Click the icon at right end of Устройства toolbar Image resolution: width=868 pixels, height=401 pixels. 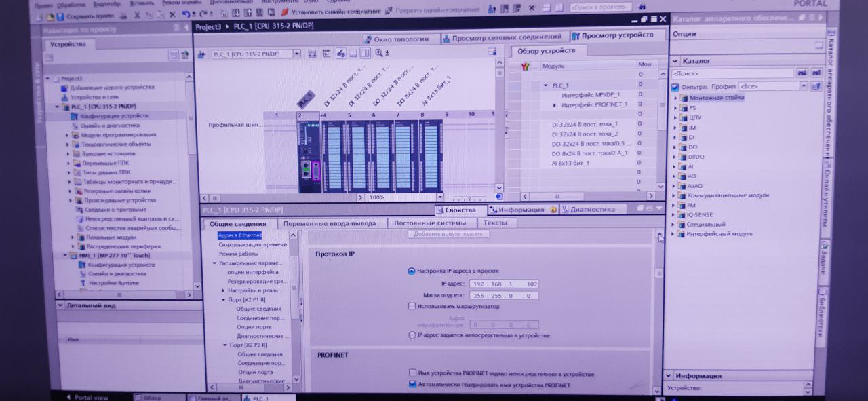pos(184,55)
